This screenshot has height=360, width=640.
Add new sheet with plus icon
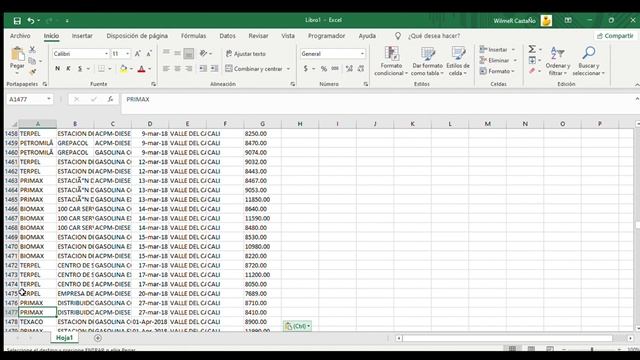pos(98,338)
